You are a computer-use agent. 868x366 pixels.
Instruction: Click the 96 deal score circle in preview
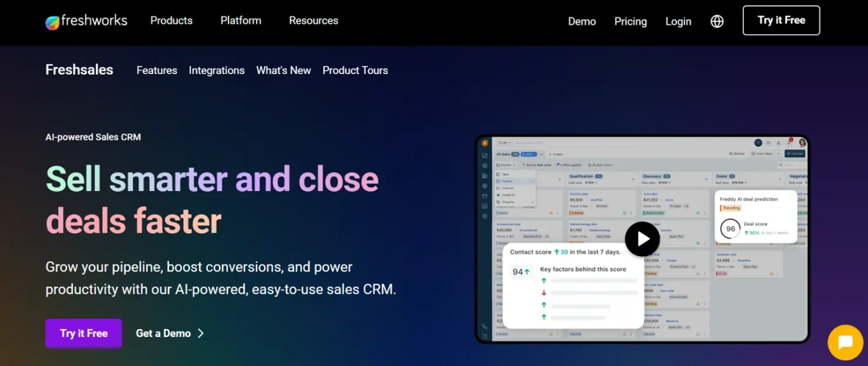730,229
